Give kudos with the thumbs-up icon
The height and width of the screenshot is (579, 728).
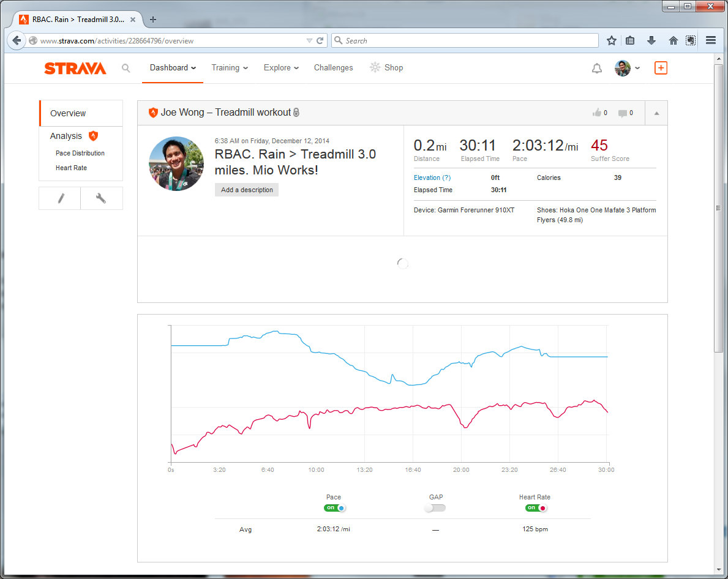pos(596,113)
